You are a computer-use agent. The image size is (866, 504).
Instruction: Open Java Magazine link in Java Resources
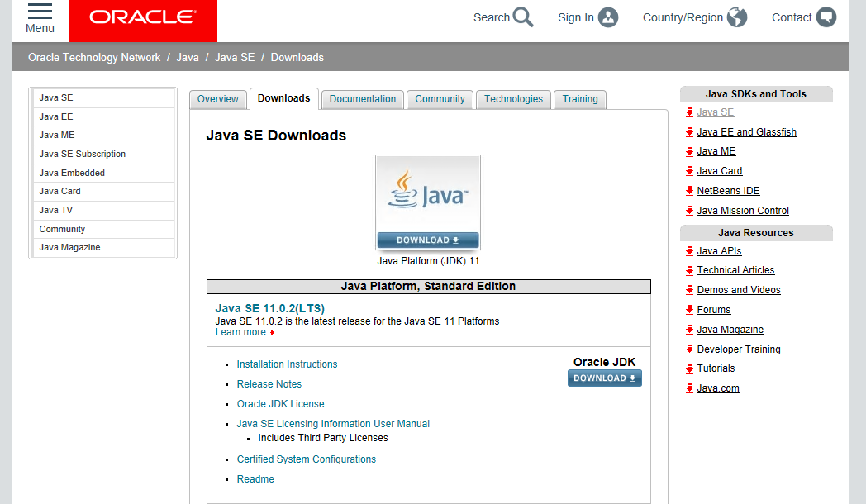[x=730, y=330]
